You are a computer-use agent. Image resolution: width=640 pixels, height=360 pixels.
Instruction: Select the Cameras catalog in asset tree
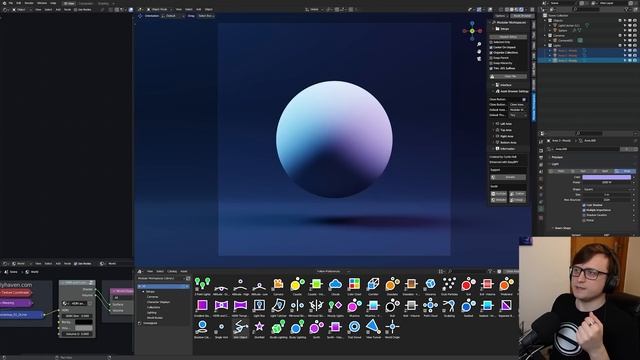pyautogui.click(x=153, y=297)
